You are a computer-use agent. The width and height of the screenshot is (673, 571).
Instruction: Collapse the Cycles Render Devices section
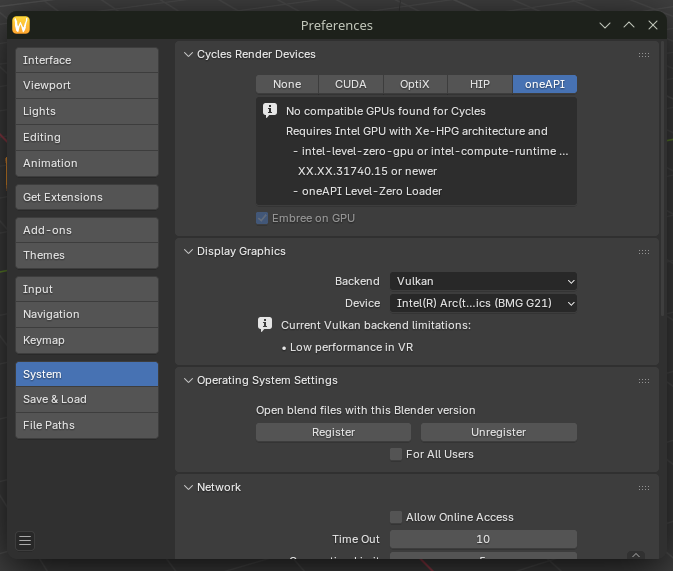pyautogui.click(x=188, y=55)
